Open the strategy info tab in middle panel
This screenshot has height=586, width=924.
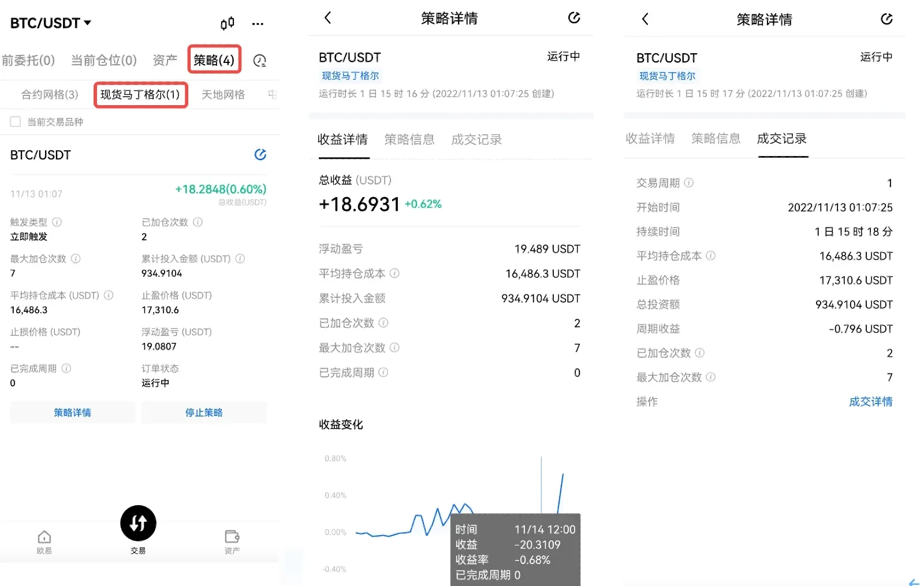[x=409, y=139]
